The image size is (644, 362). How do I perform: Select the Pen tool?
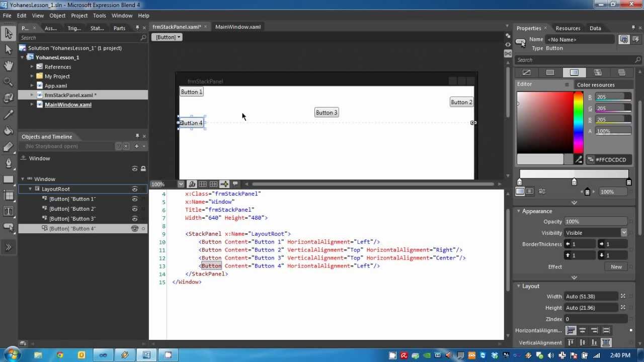tap(8, 163)
